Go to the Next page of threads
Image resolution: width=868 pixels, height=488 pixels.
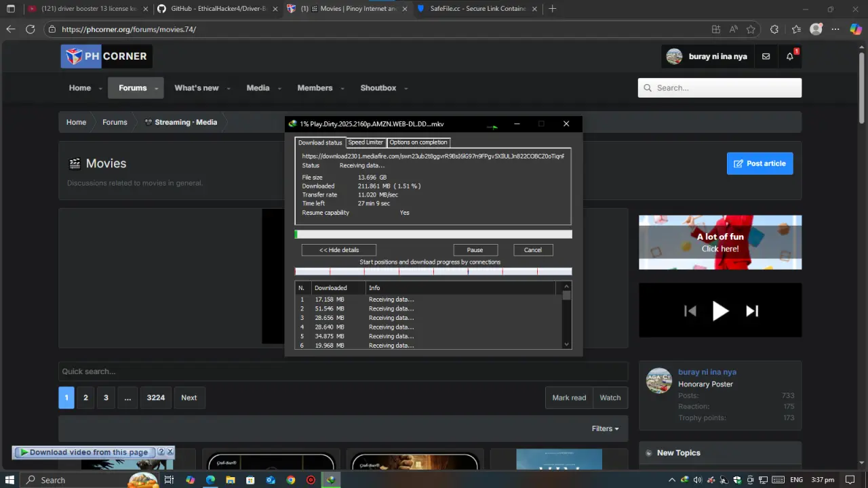[x=189, y=398]
